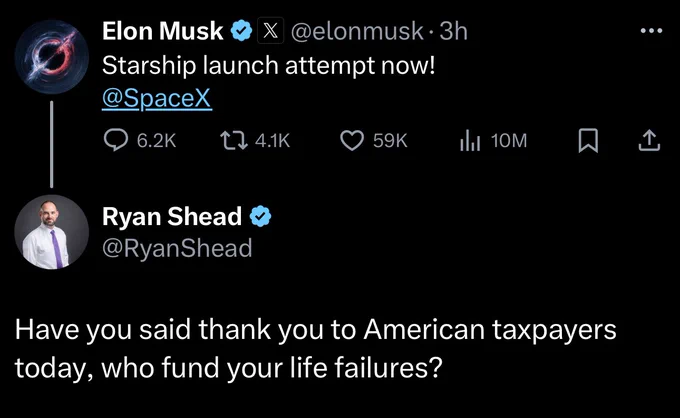Image resolution: width=680 pixels, height=418 pixels.
Task: Click Ryan Shead's verified badge
Action: [260, 216]
